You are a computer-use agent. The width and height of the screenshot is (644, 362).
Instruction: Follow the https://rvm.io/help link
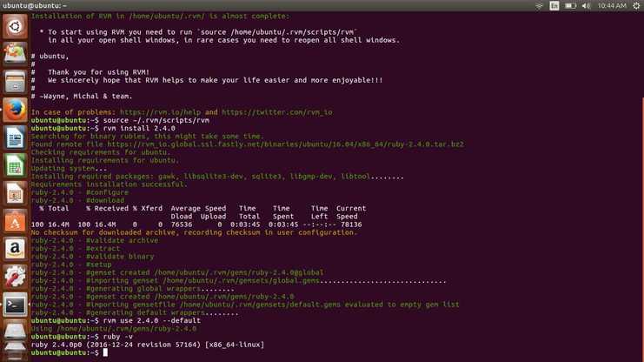coord(160,112)
